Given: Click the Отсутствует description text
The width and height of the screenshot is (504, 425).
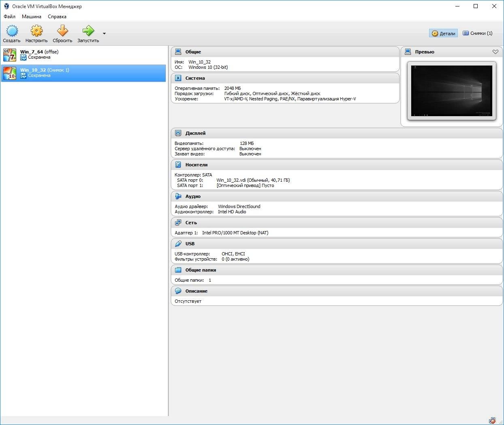Looking at the screenshot, I should click(188, 301).
